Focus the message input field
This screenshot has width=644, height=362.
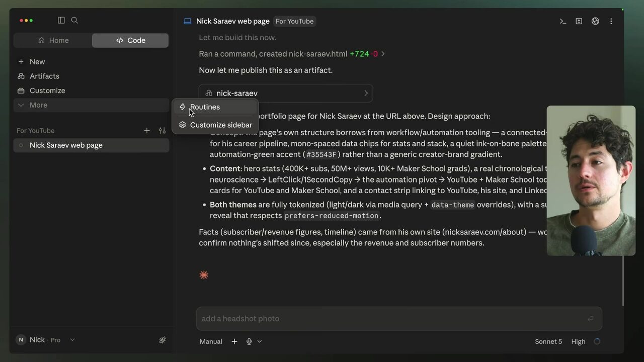click(x=399, y=318)
